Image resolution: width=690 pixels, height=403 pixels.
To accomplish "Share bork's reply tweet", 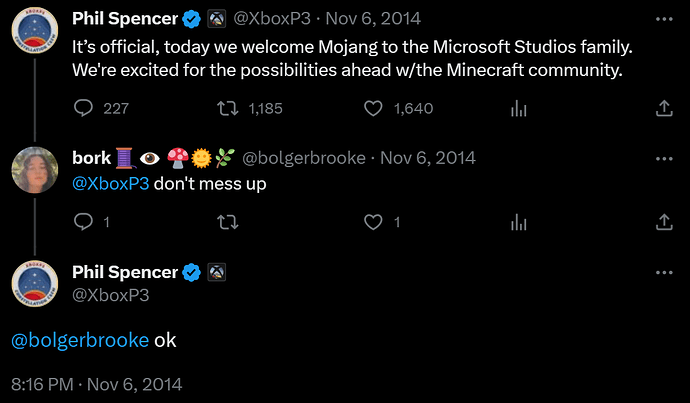I will pos(664,222).
